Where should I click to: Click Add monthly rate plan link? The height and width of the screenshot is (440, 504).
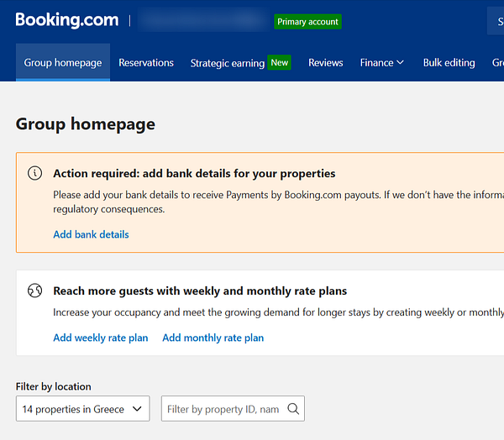pyautogui.click(x=213, y=338)
